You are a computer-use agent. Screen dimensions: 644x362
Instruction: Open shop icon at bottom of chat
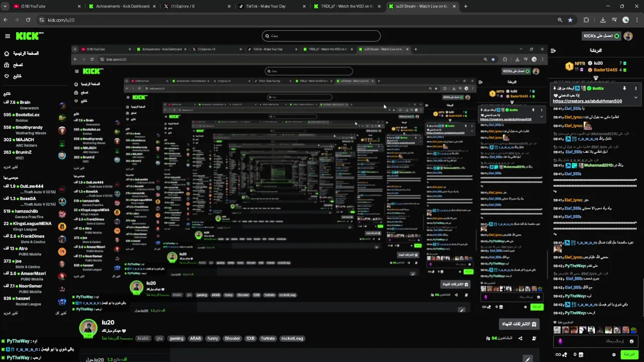coord(581,354)
